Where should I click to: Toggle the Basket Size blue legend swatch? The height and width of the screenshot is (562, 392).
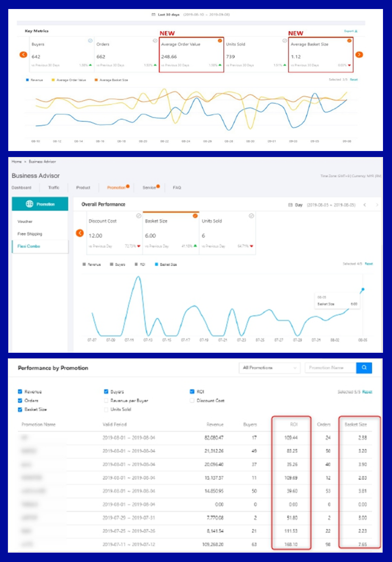pyautogui.click(x=156, y=264)
